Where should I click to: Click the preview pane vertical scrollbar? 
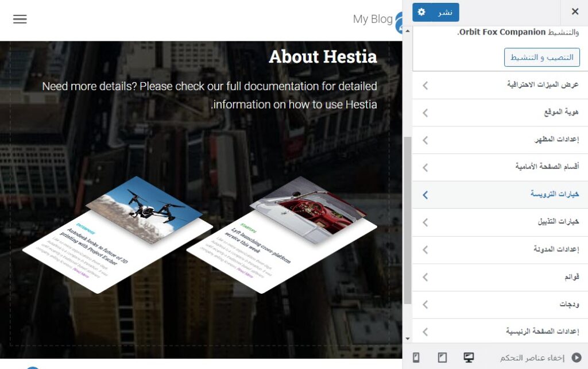point(407,218)
